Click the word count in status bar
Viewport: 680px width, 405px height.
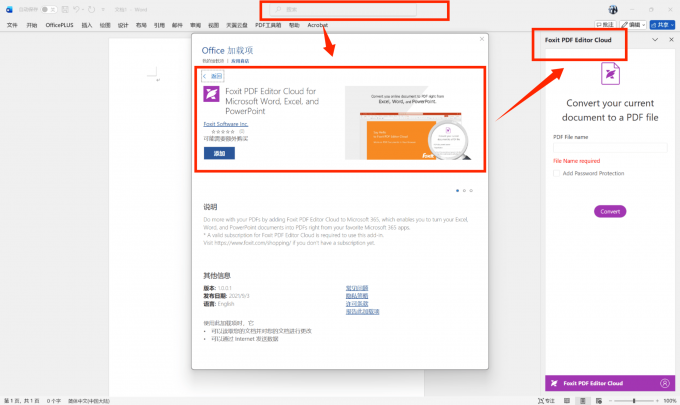point(54,401)
